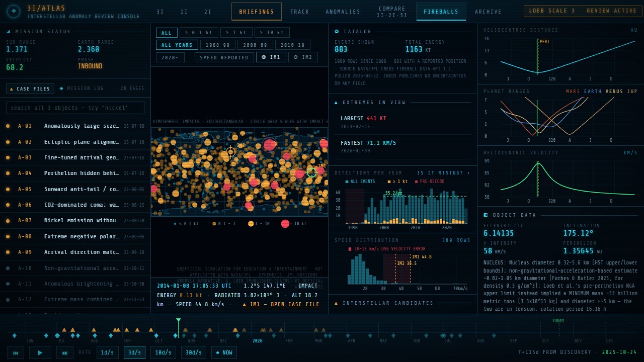Open case A-06 CO2-dominated coma
Screen dimensions: 644x362
(75, 205)
